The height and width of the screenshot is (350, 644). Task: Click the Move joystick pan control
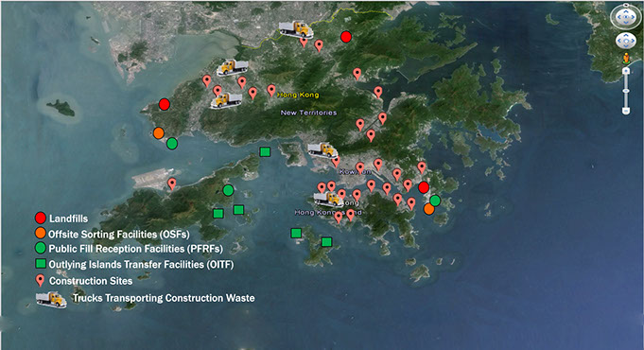coord(625,41)
